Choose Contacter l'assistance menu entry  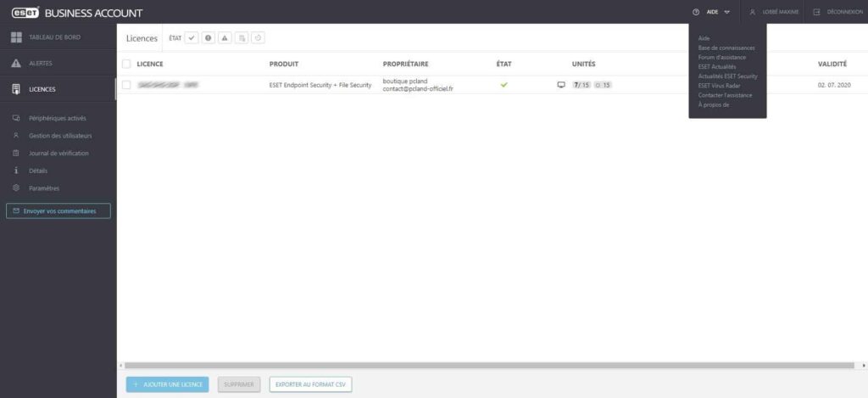point(726,95)
